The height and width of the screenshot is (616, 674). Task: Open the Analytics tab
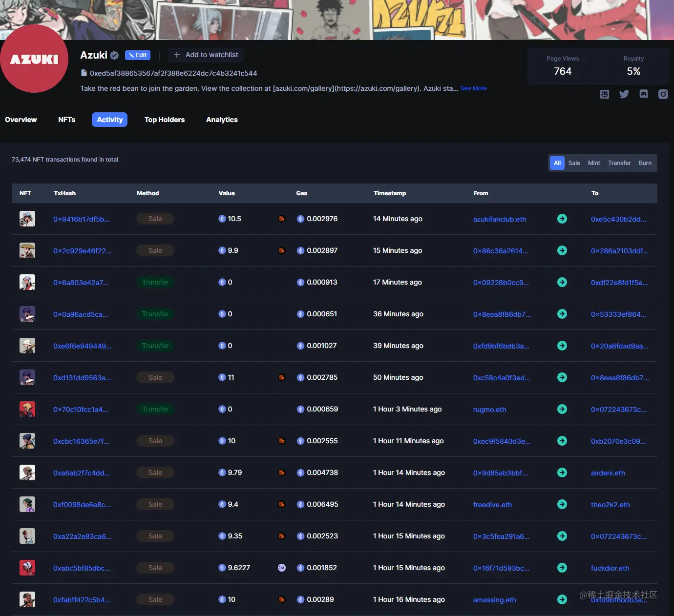222,120
